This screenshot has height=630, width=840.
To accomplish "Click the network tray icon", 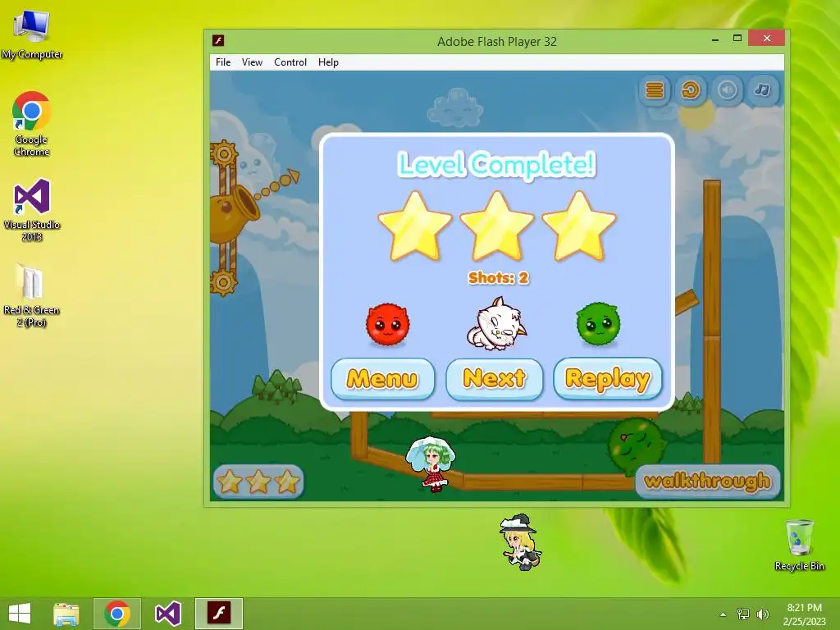I will pyautogui.click(x=743, y=614).
